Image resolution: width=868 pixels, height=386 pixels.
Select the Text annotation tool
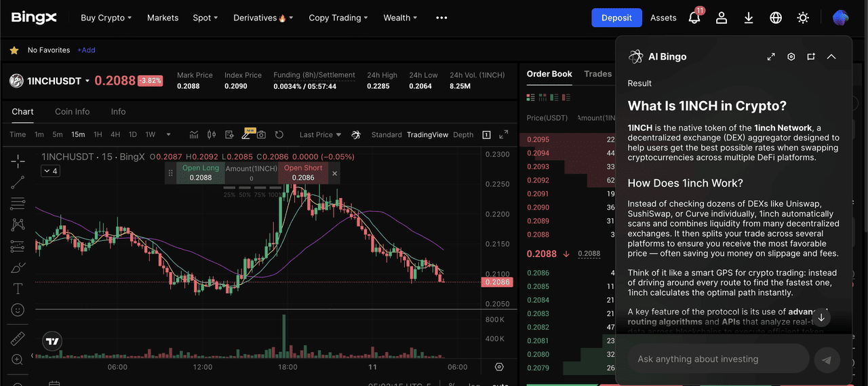18,289
